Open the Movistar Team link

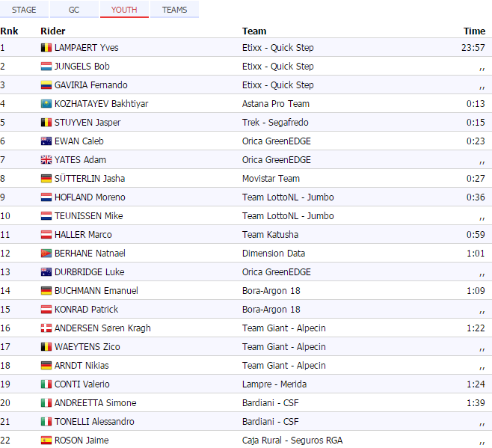click(x=271, y=179)
